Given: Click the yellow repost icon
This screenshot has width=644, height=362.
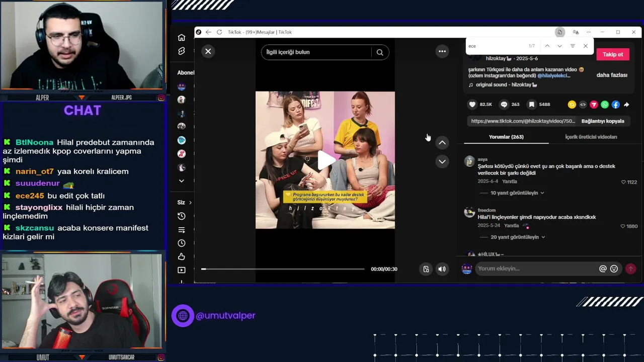Looking at the screenshot, I should (x=572, y=105).
